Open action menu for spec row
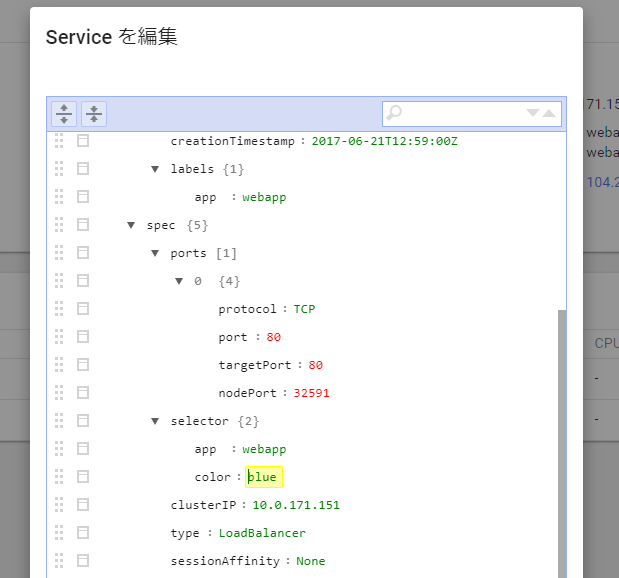This screenshot has width=619, height=578. tap(83, 225)
